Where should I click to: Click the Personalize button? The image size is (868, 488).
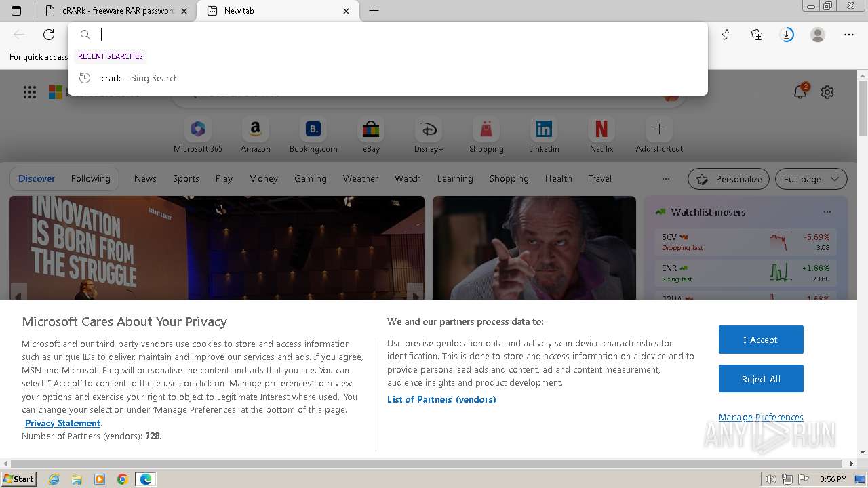(x=728, y=179)
